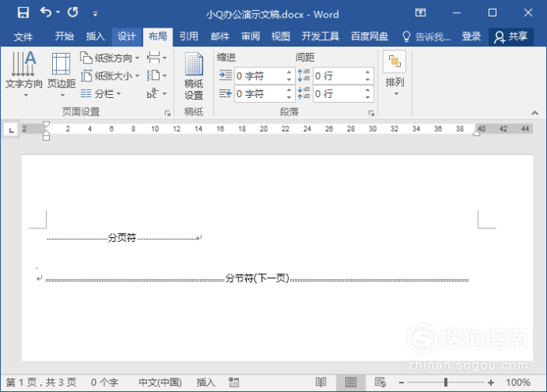547x392 pixels.
Task: Decrease spacing after value
Action: pyautogui.click(x=368, y=98)
